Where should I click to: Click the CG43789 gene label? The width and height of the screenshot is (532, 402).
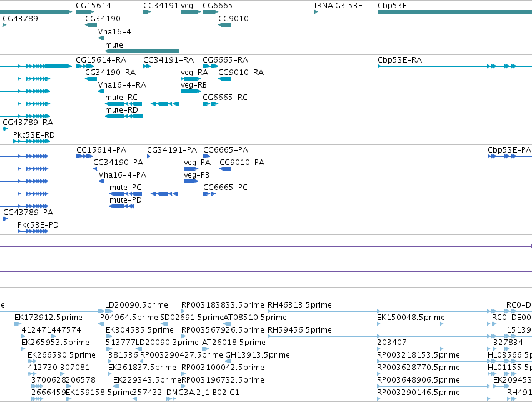(21, 18)
